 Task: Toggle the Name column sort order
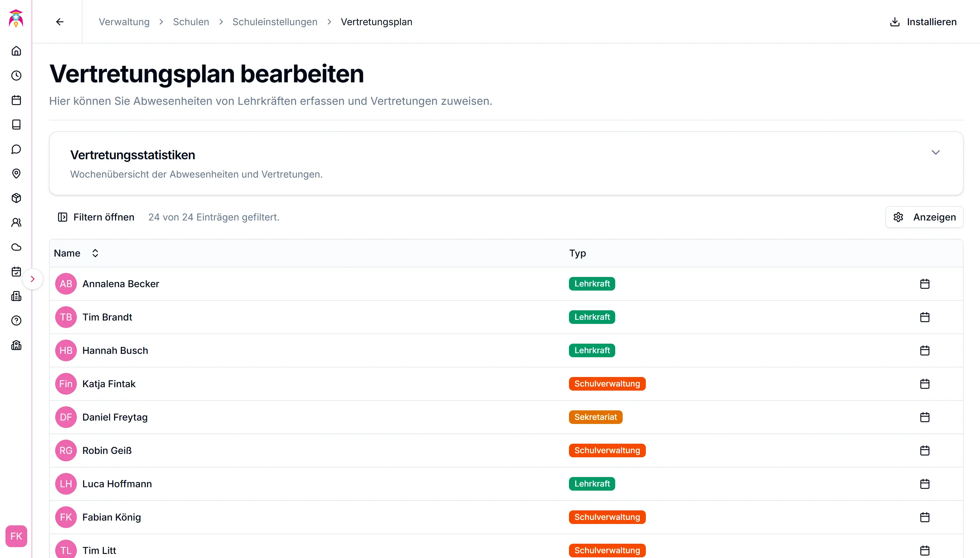(x=95, y=253)
